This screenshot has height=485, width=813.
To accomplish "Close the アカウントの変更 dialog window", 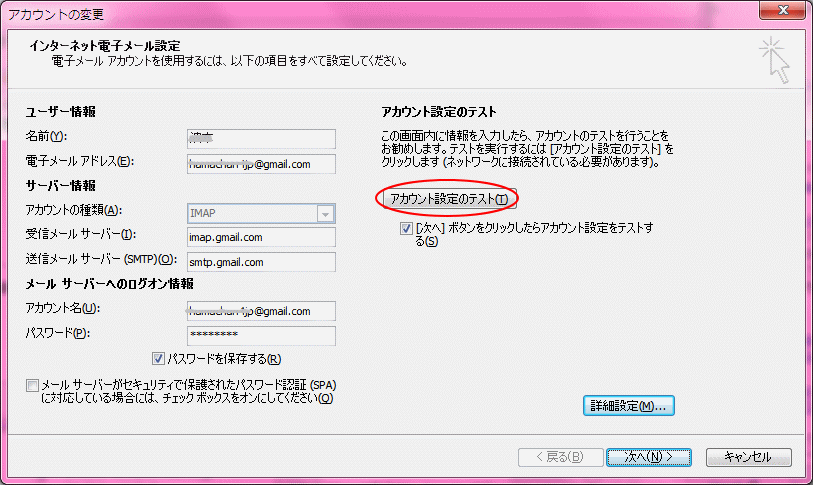I will point(782,10).
